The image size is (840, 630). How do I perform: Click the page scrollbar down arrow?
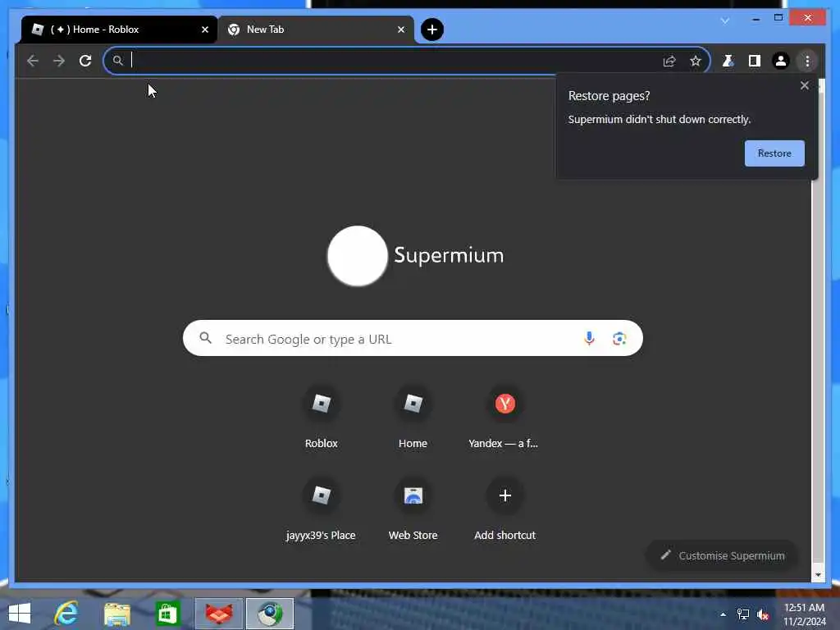click(x=818, y=575)
